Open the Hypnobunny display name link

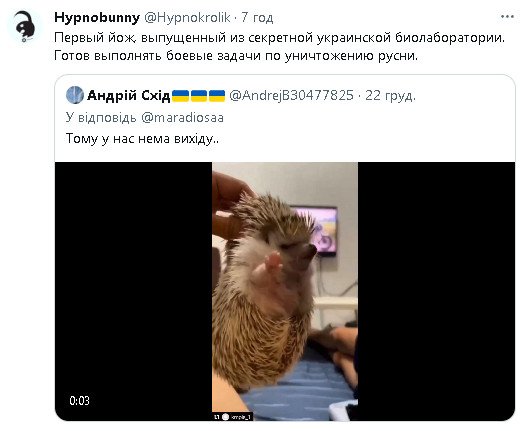(97, 17)
